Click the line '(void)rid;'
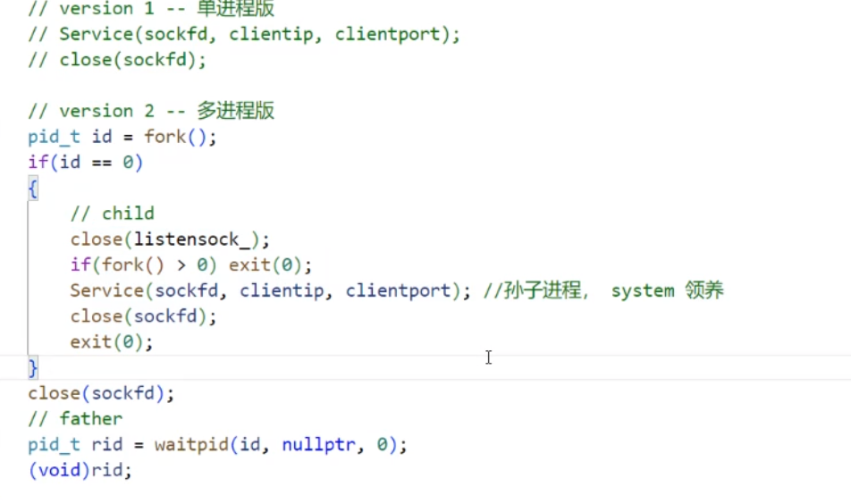 click(x=80, y=470)
